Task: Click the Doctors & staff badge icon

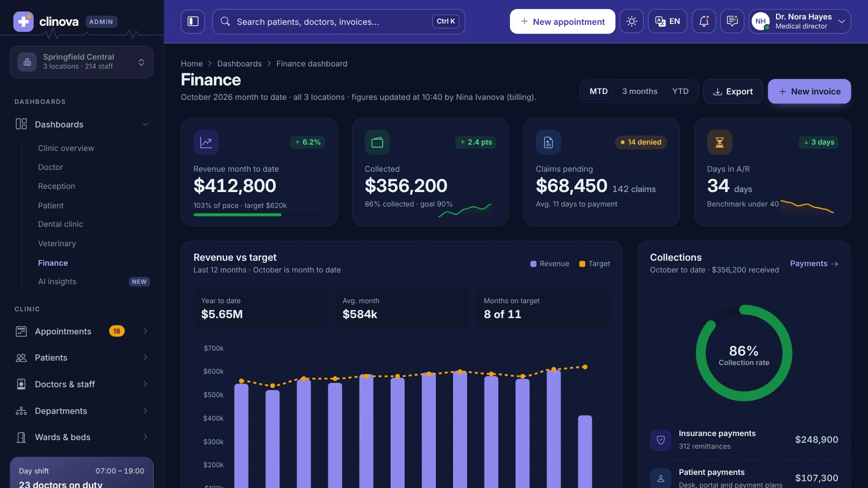Action: [x=21, y=384]
